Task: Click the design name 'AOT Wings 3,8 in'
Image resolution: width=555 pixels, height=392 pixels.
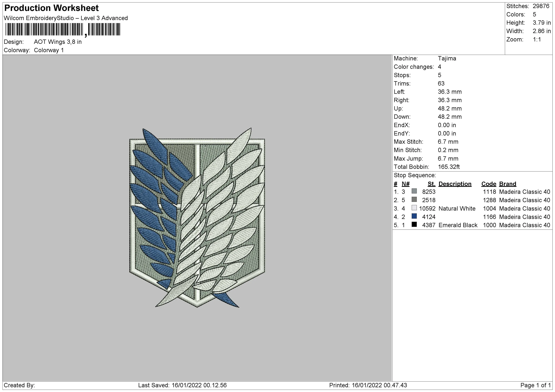Action: click(x=58, y=42)
